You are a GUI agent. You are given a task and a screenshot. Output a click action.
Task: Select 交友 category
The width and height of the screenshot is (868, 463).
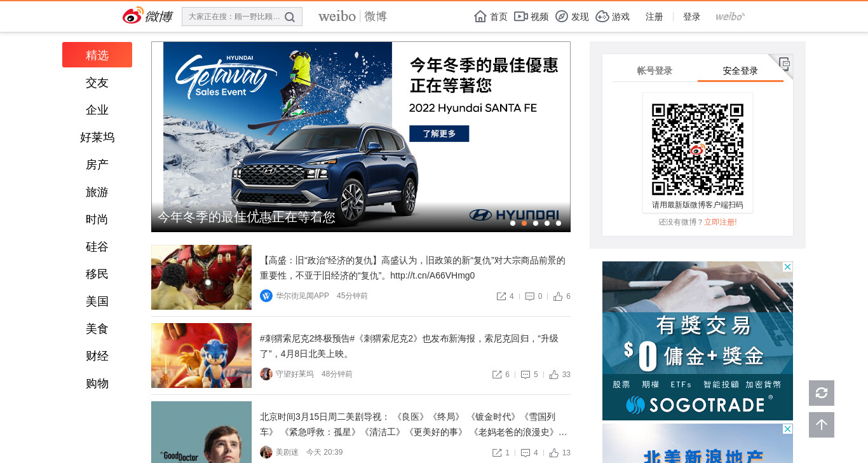pos(97,83)
